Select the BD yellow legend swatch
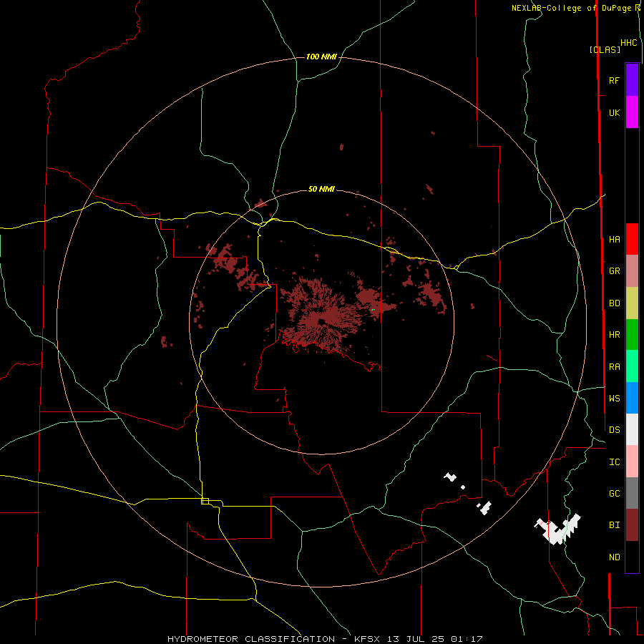 pos(632,303)
